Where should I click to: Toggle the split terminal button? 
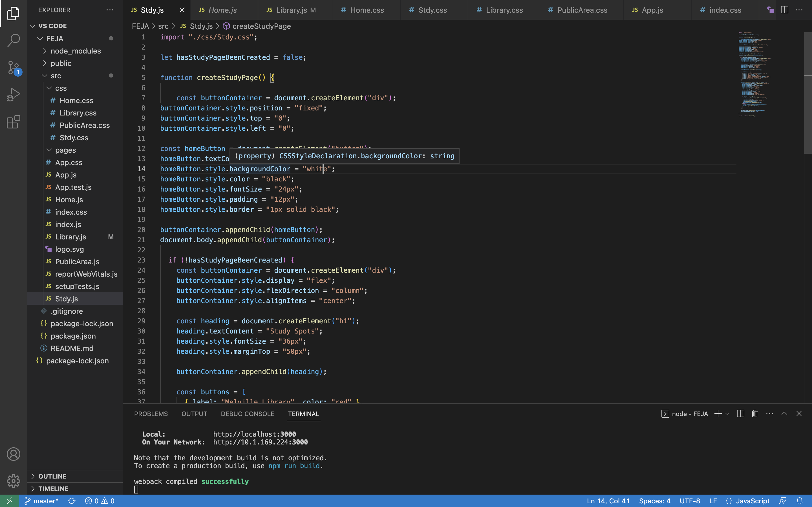coord(741,414)
